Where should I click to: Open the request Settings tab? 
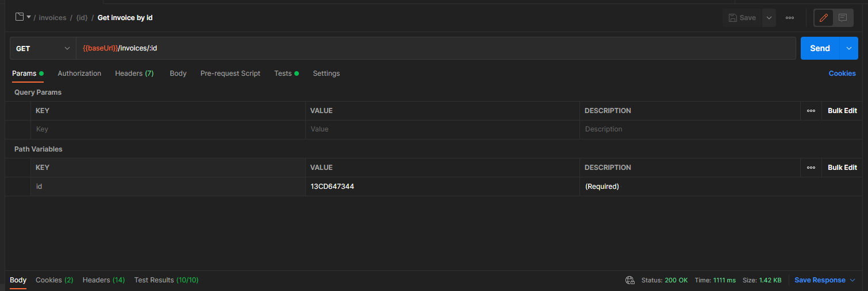(x=327, y=73)
